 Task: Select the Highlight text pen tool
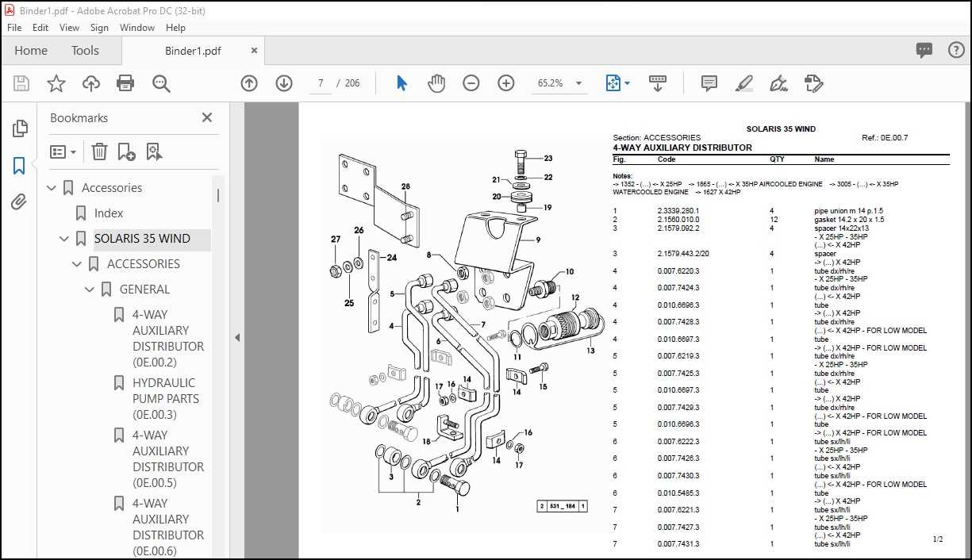[x=744, y=83]
